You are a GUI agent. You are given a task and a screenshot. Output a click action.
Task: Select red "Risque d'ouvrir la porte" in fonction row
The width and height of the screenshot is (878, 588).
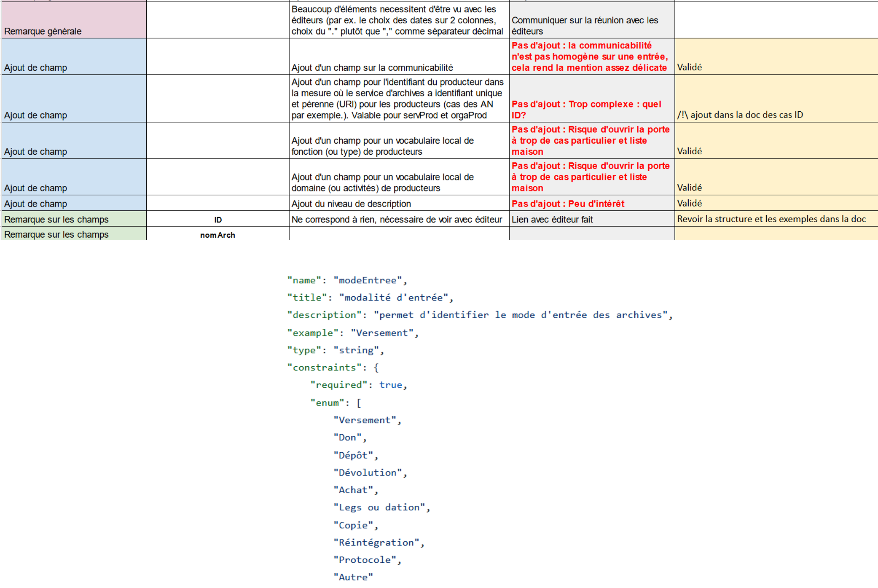(x=592, y=141)
